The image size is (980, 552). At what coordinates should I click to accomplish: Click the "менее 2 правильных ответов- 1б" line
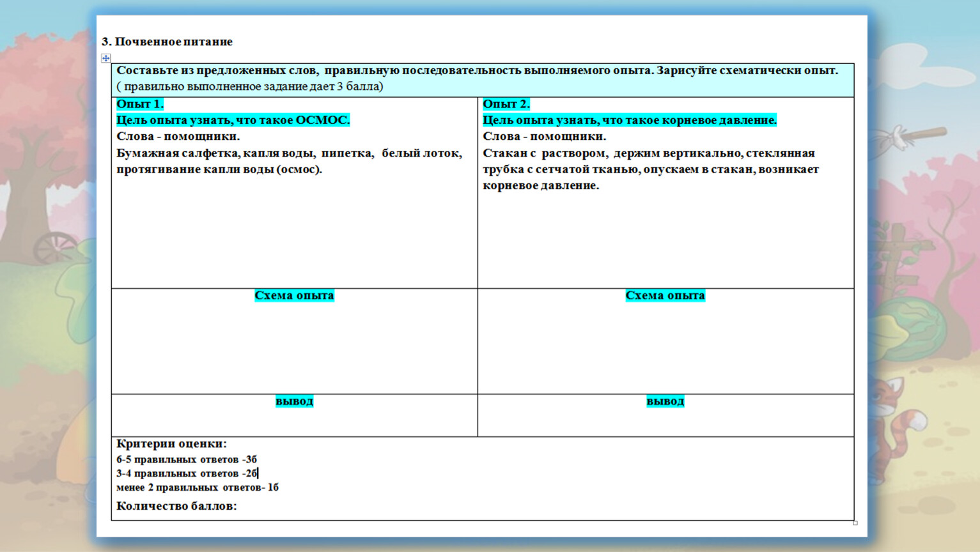click(197, 487)
